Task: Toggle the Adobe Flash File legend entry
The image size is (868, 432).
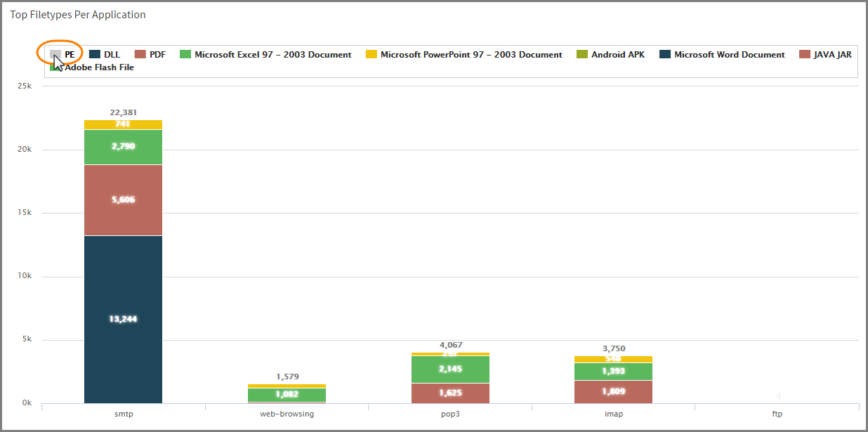Action: (98, 67)
